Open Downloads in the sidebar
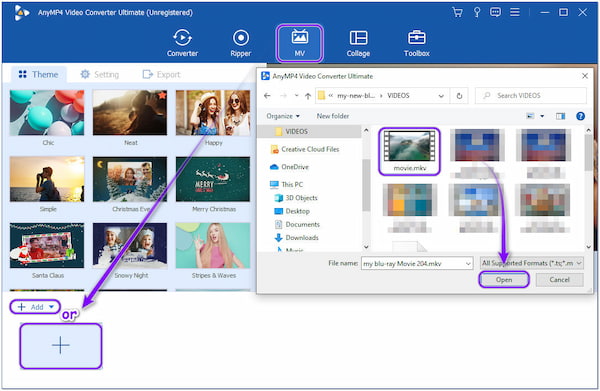Image resolution: width=600 pixels, height=391 pixels. pyautogui.click(x=297, y=238)
